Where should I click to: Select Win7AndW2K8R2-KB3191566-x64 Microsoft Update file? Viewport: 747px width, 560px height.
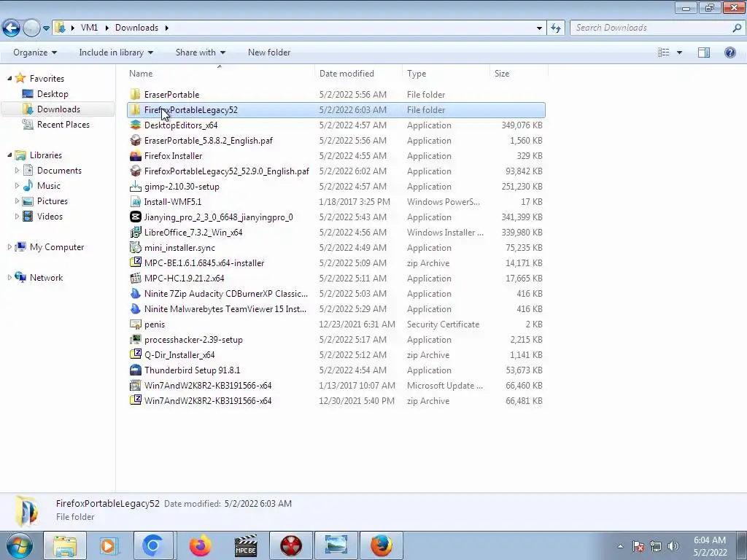[x=336, y=385]
